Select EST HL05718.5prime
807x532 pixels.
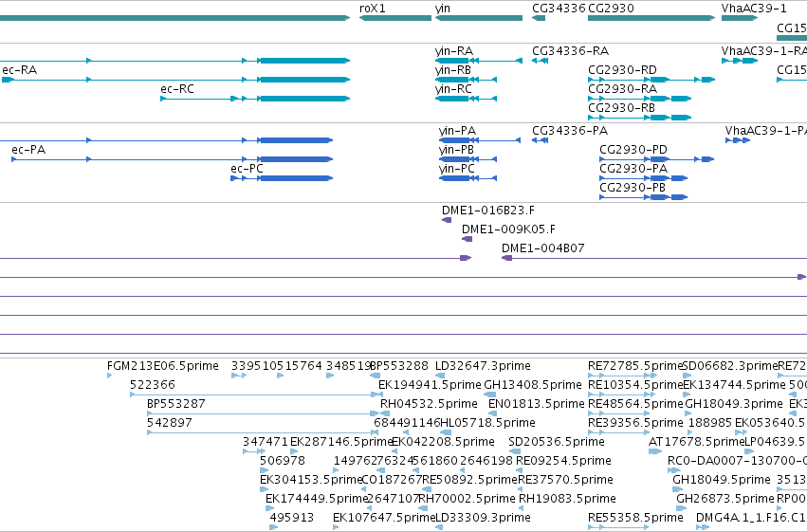point(488,423)
